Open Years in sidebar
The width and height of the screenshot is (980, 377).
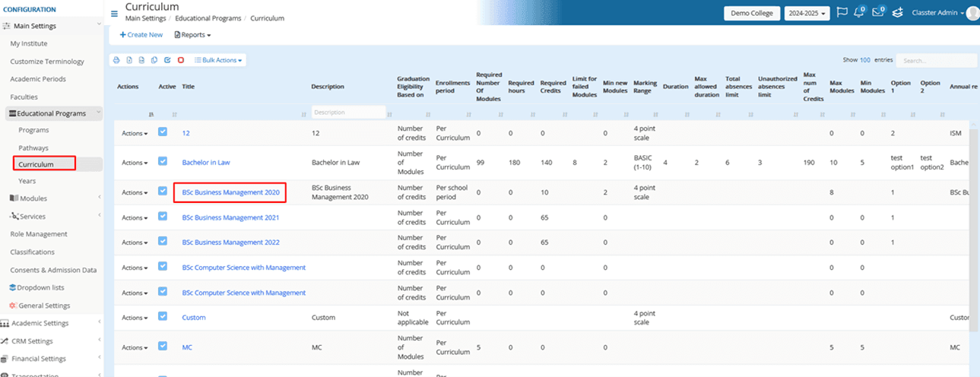tap(27, 181)
